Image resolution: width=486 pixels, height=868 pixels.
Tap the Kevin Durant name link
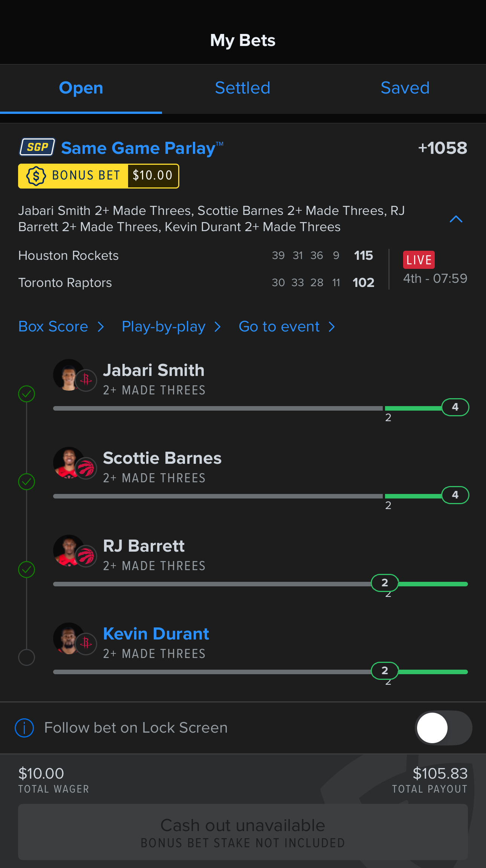[156, 634]
